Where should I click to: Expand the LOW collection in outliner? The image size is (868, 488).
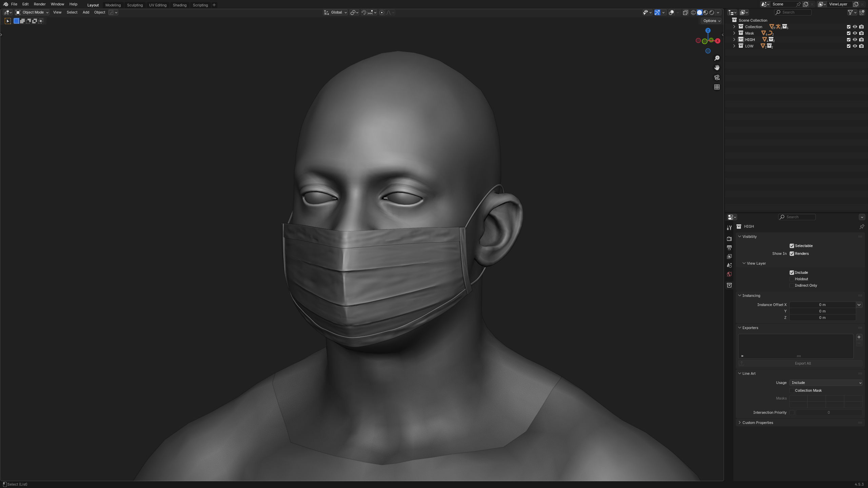click(734, 46)
